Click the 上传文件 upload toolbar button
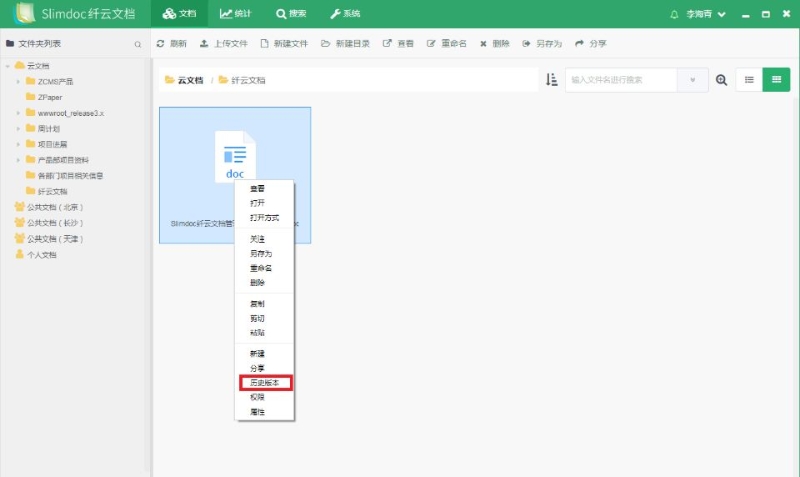Screen dimensions: 800x477 click(x=223, y=44)
